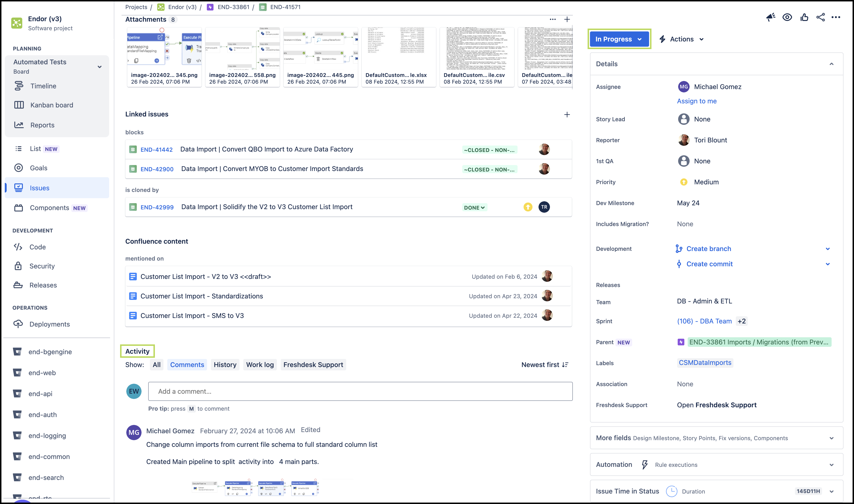Open DONE status dropdown for END-42999
Image resolution: width=854 pixels, height=504 pixels.
475,207
